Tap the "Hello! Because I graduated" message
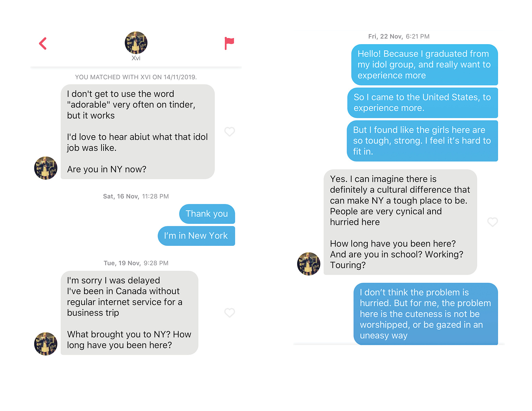The height and width of the screenshot is (411, 532). tap(424, 65)
